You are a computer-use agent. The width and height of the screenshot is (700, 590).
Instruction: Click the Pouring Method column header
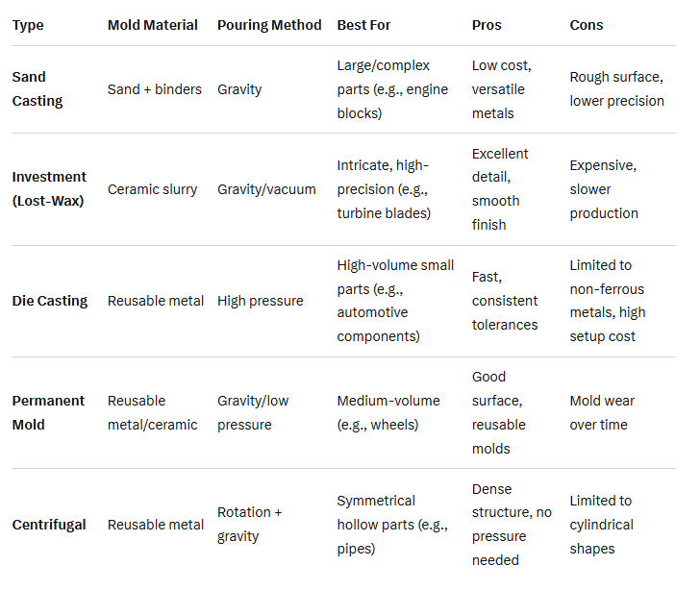(269, 25)
